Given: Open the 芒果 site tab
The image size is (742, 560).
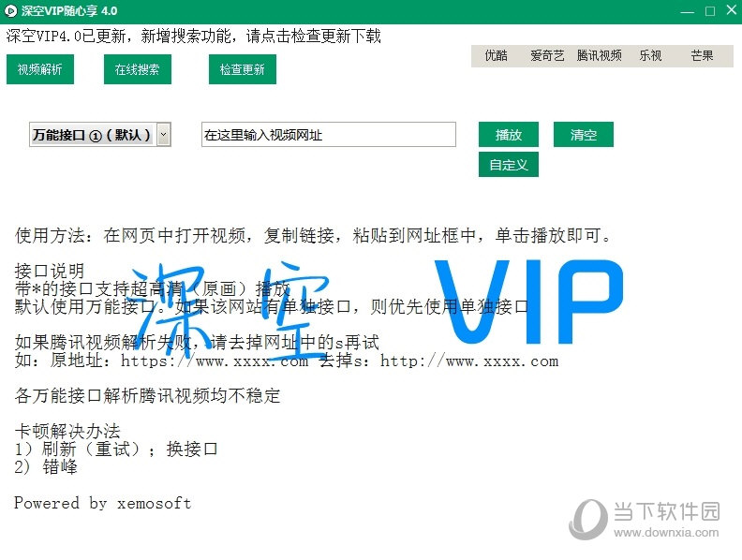Looking at the screenshot, I should (x=702, y=56).
